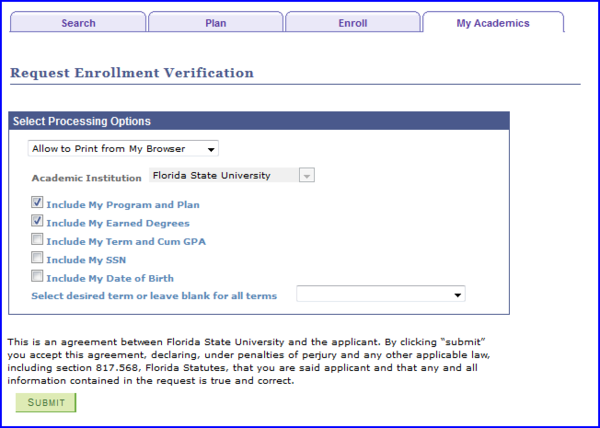This screenshot has width=600, height=428.
Task: Open the Allow to Print from My Browser dropdown
Action: 123,148
